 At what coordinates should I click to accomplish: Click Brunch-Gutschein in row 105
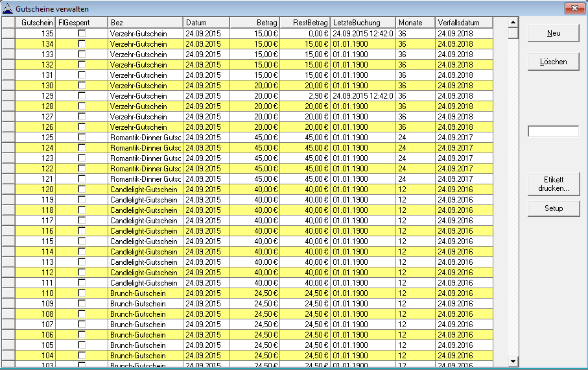(145, 345)
